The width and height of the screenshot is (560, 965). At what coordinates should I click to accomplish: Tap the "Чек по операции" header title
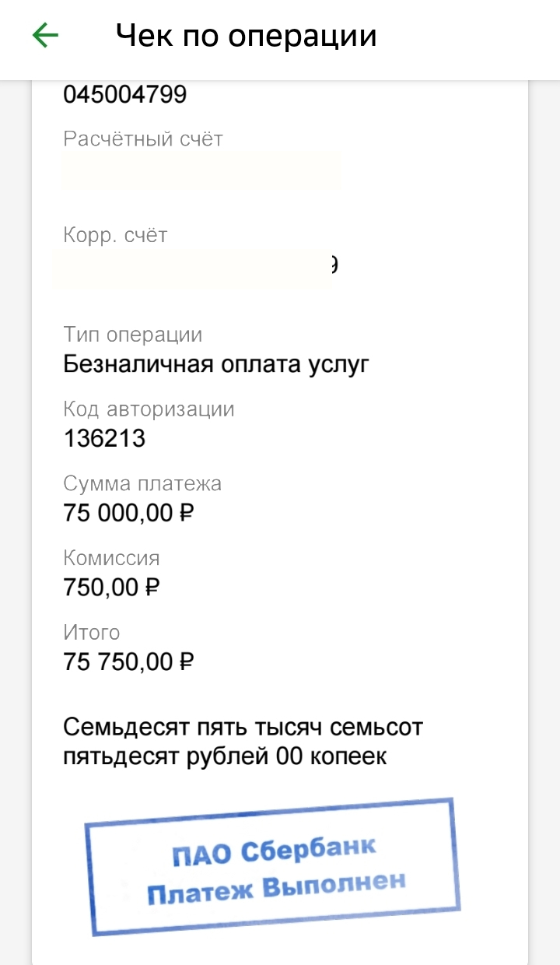coord(246,36)
